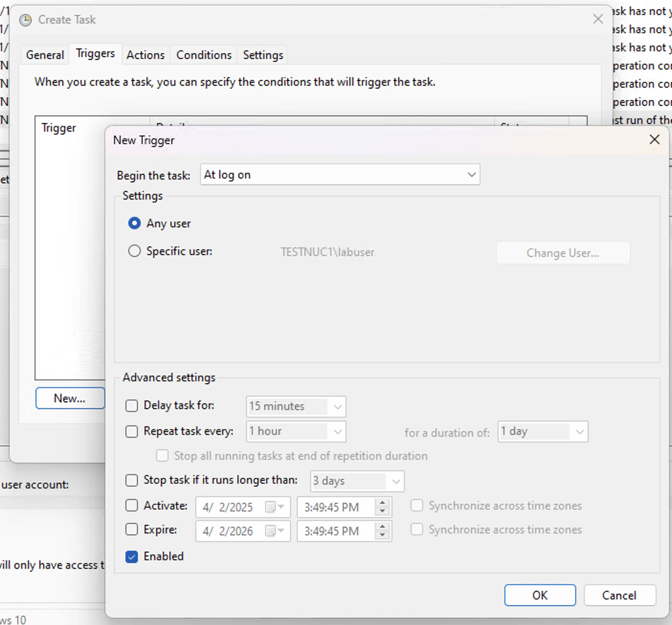Viewport: 672px width, 625px height.
Task: Enable the Expire checkbox
Action: tap(131, 529)
